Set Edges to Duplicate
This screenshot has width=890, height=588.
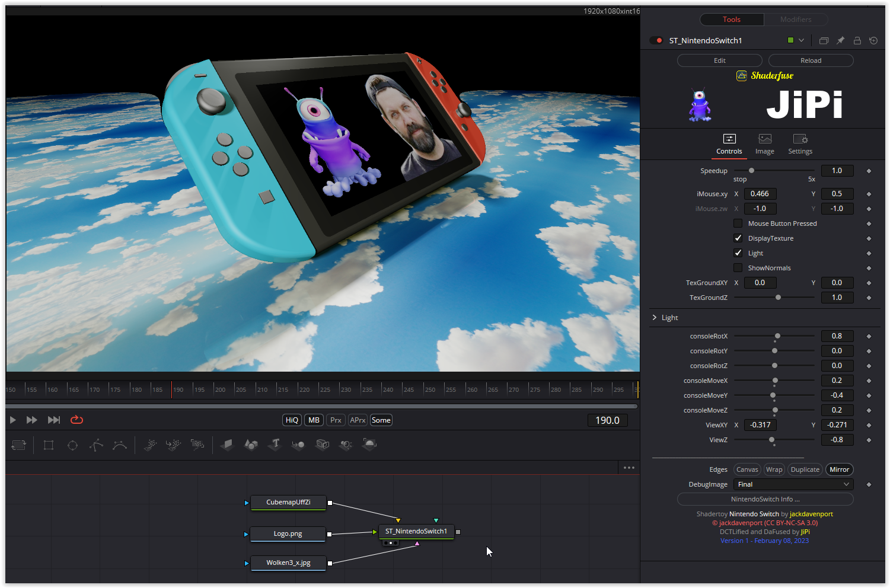(x=805, y=469)
